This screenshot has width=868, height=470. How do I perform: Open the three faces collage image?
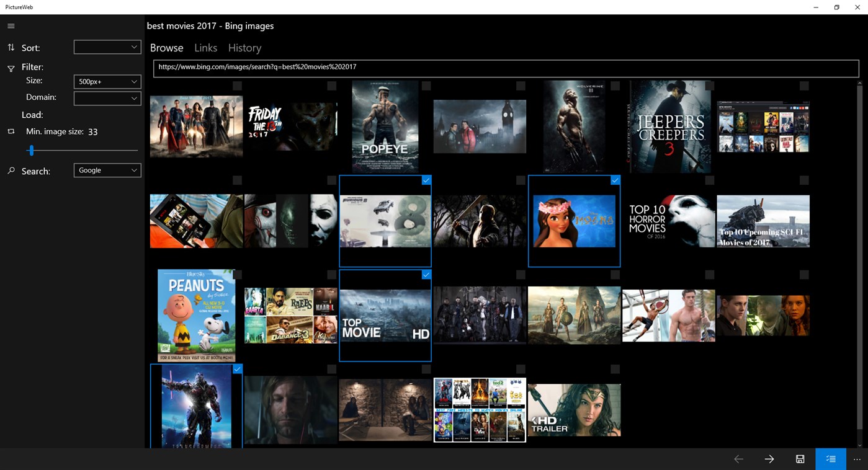coord(763,316)
